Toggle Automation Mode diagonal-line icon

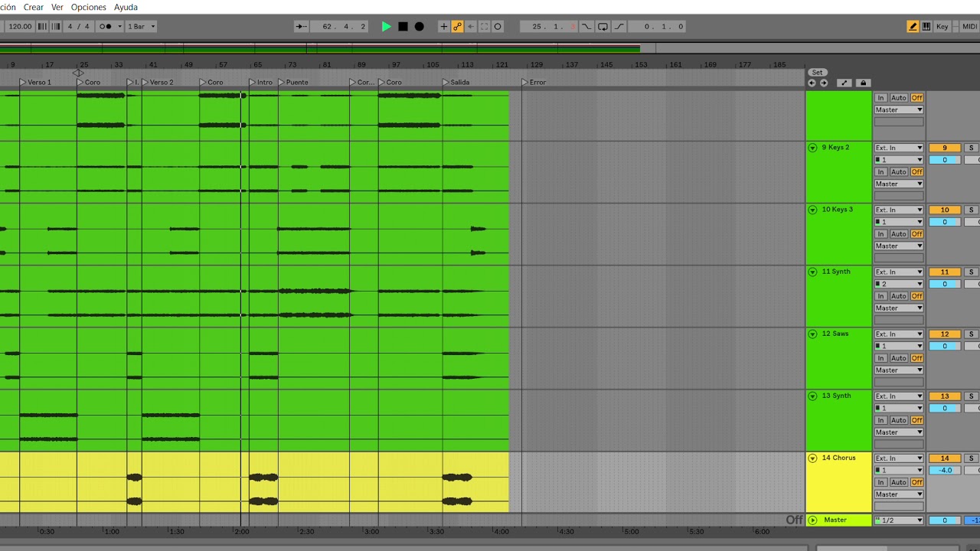pos(844,83)
